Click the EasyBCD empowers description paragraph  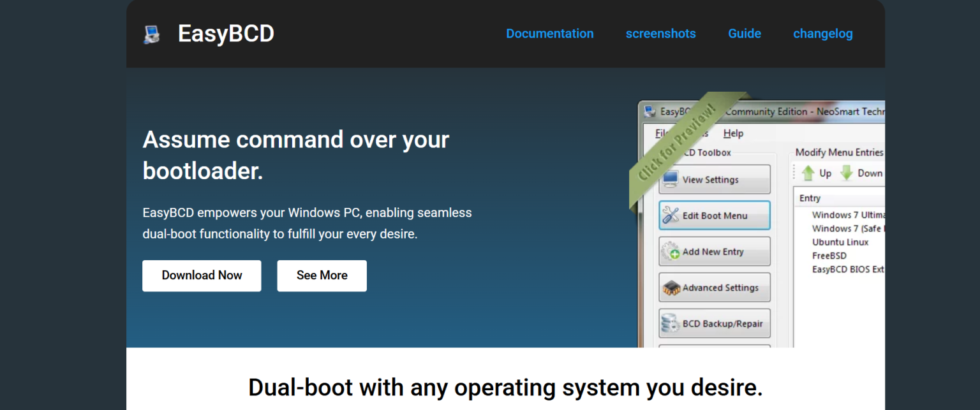coord(307,223)
